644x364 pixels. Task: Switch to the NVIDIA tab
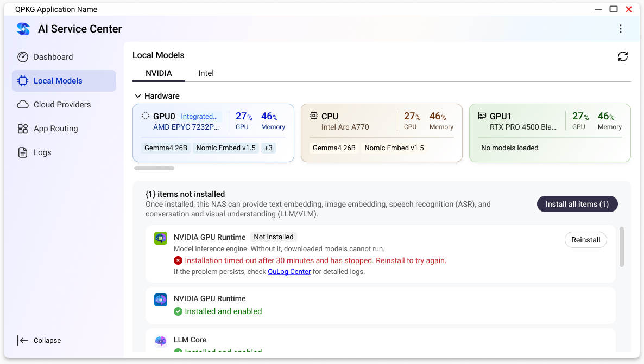(x=159, y=73)
